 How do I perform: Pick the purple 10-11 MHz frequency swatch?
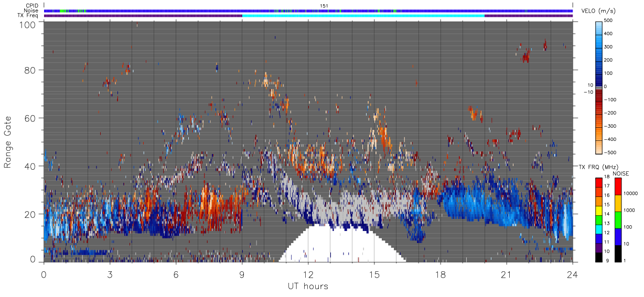point(599,247)
